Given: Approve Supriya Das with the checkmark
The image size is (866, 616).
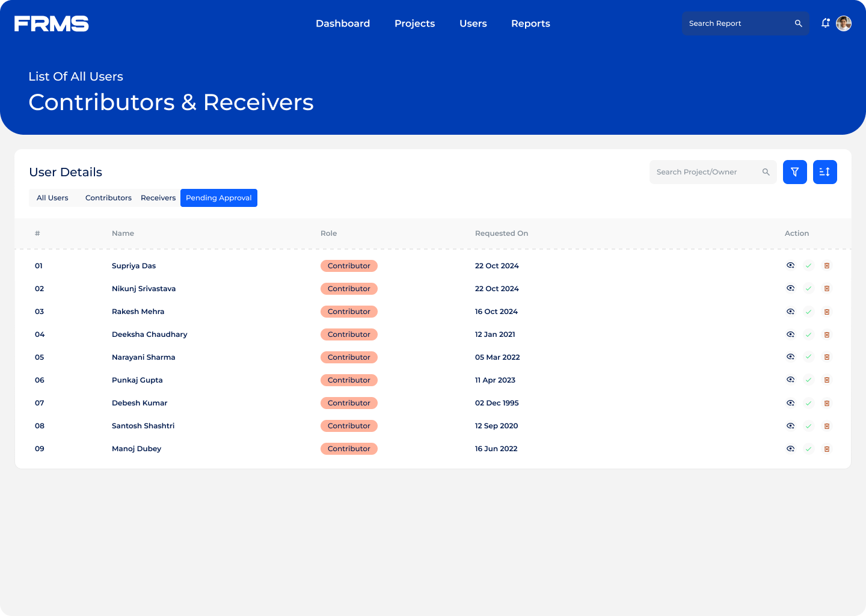Looking at the screenshot, I should click(x=809, y=266).
